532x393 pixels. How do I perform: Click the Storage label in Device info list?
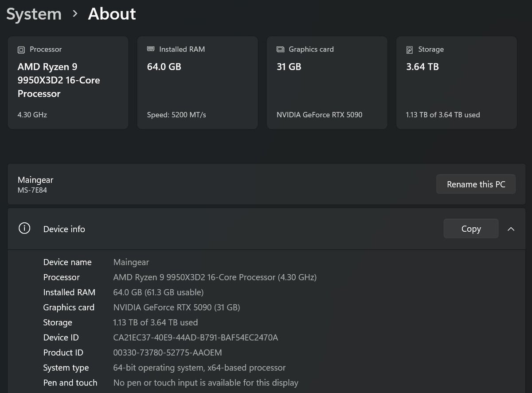click(58, 323)
